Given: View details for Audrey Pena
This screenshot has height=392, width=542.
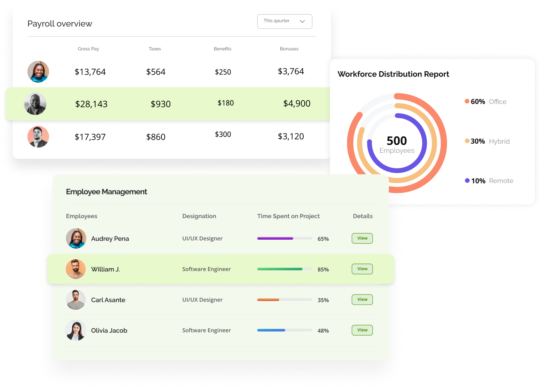Looking at the screenshot, I should coord(362,238).
